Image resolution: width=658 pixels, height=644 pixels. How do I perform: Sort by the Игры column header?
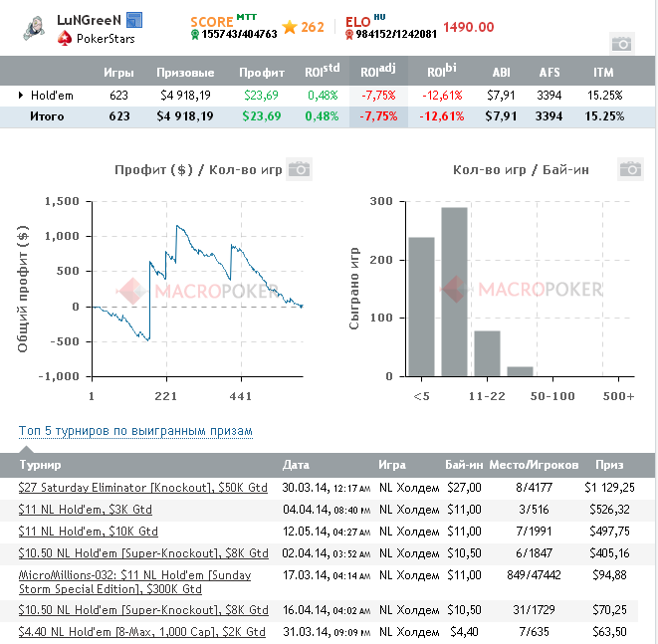tap(118, 73)
